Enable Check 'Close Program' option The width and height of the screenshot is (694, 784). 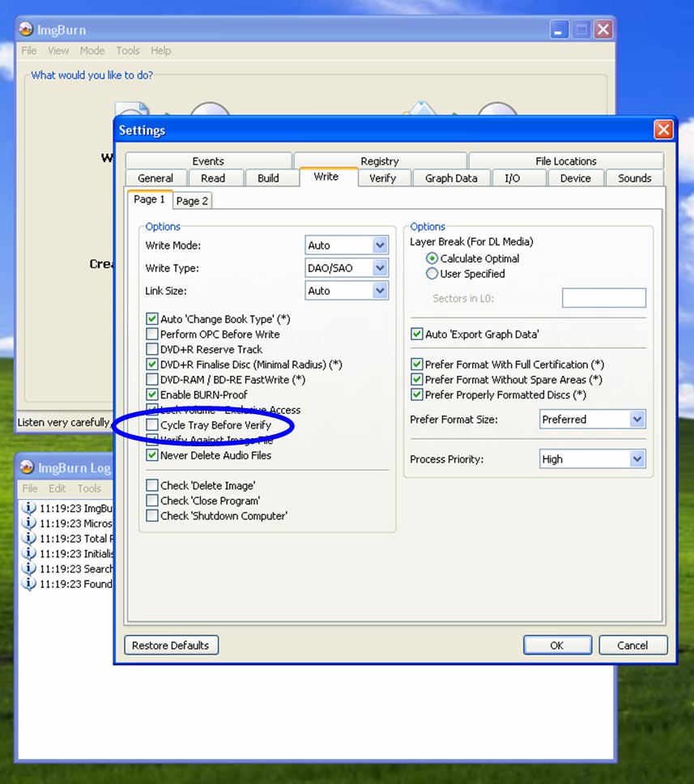[152, 501]
